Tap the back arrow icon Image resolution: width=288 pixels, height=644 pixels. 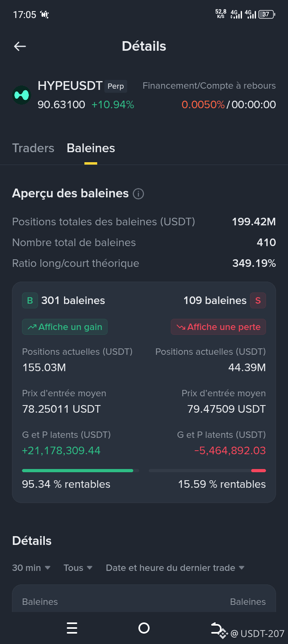(x=20, y=46)
